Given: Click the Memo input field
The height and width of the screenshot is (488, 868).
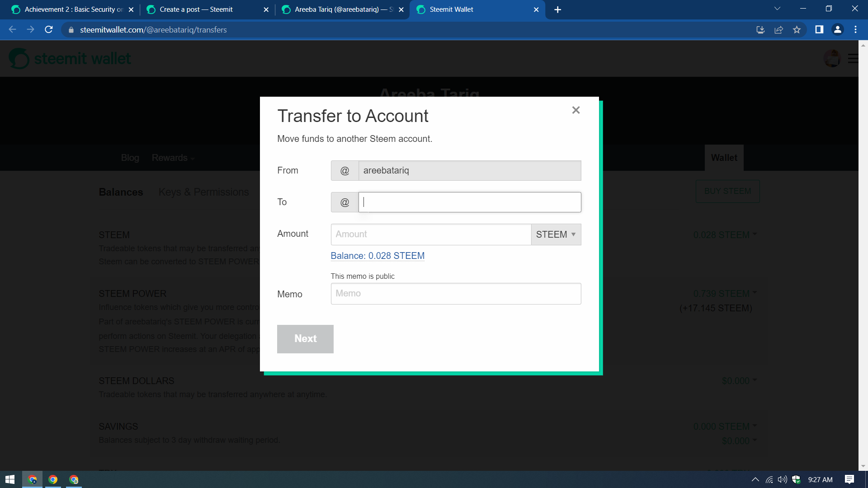Looking at the screenshot, I should click(x=456, y=294).
